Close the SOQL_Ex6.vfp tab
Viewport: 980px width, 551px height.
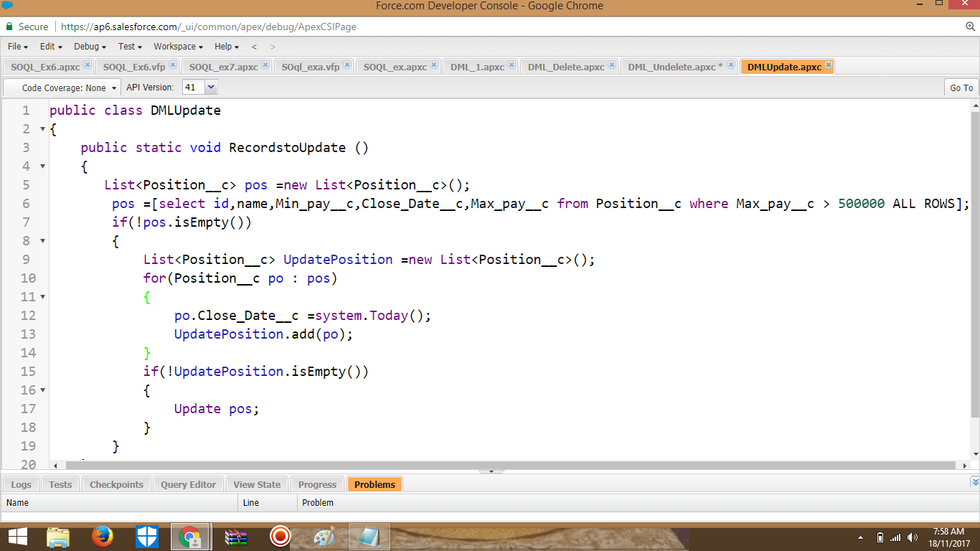(173, 65)
